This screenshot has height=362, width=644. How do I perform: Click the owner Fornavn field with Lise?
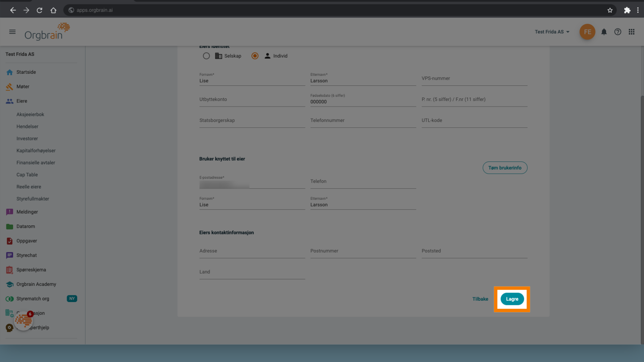tap(252, 79)
